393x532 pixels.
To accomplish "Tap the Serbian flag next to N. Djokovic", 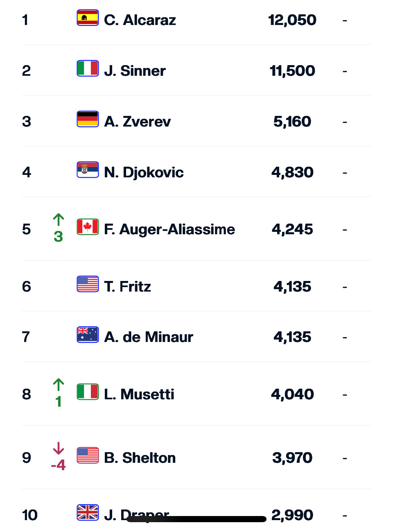I will pos(88,170).
